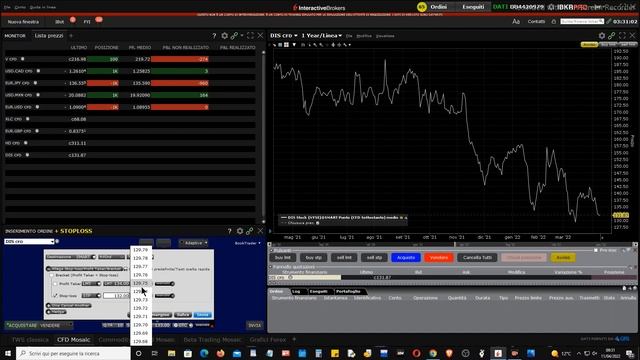This screenshot has height=360, width=640.
Task: Click the lock icon in top bar
Action: [554, 21]
